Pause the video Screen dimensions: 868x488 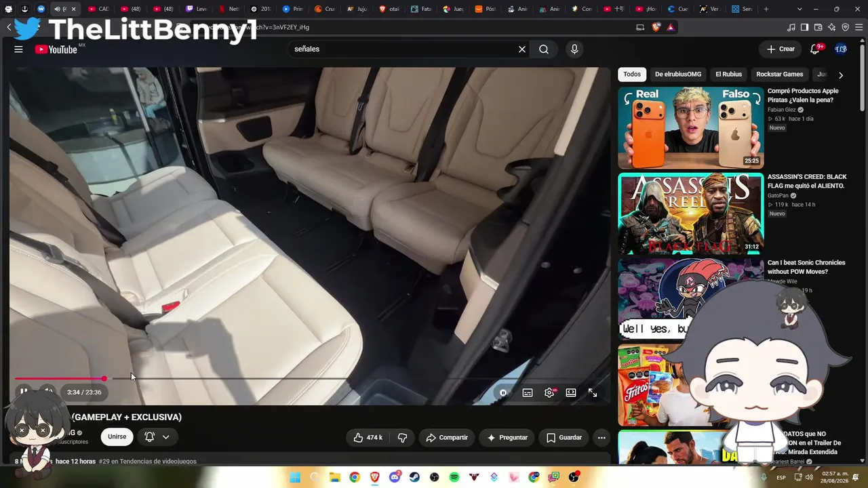coord(24,392)
